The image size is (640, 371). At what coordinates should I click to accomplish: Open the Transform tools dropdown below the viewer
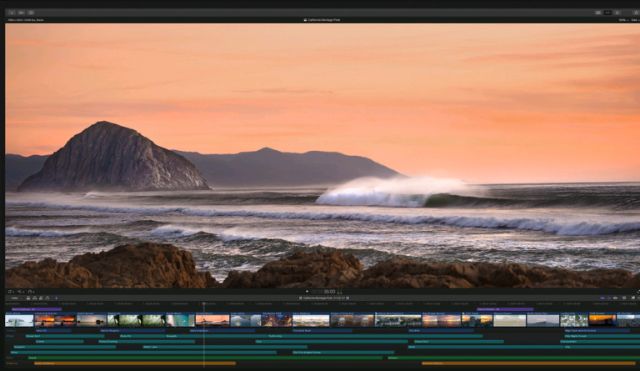click(11, 292)
